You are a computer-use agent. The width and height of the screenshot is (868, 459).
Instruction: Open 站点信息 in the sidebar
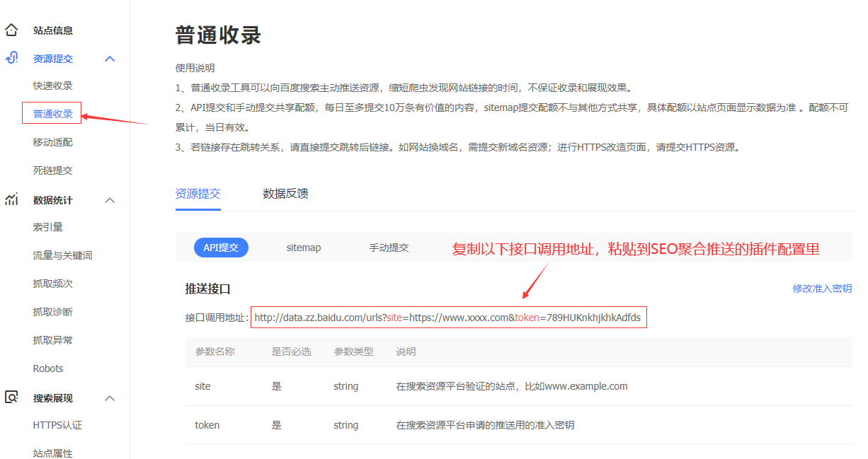[53, 30]
